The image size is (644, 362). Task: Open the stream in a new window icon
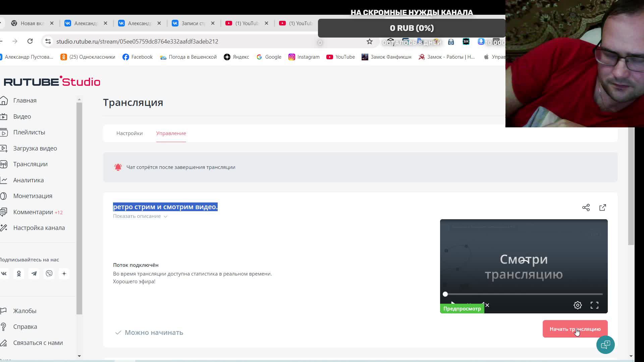pyautogui.click(x=602, y=207)
